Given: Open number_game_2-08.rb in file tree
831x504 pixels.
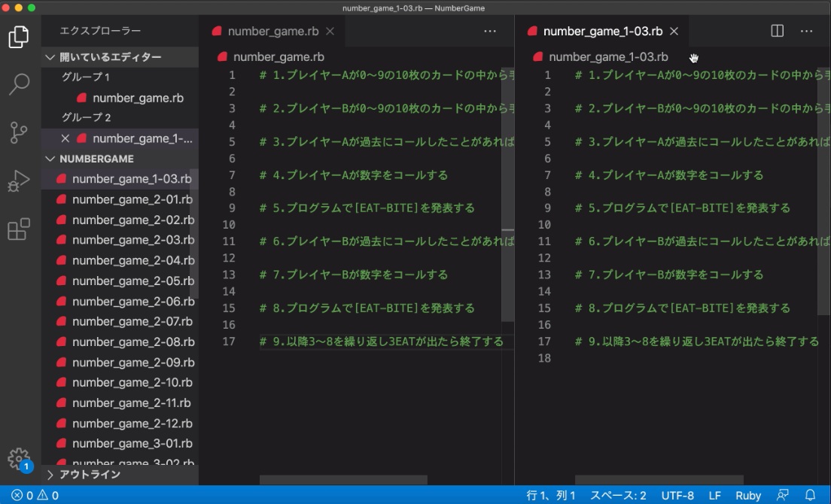Looking at the screenshot, I should click(x=120, y=342).
